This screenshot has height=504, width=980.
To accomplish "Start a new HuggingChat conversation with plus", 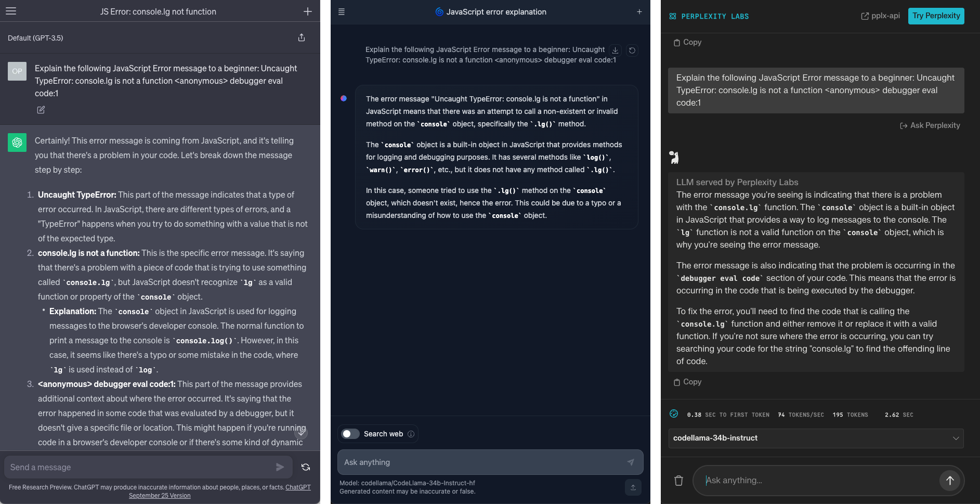I will tap(639, 12).
